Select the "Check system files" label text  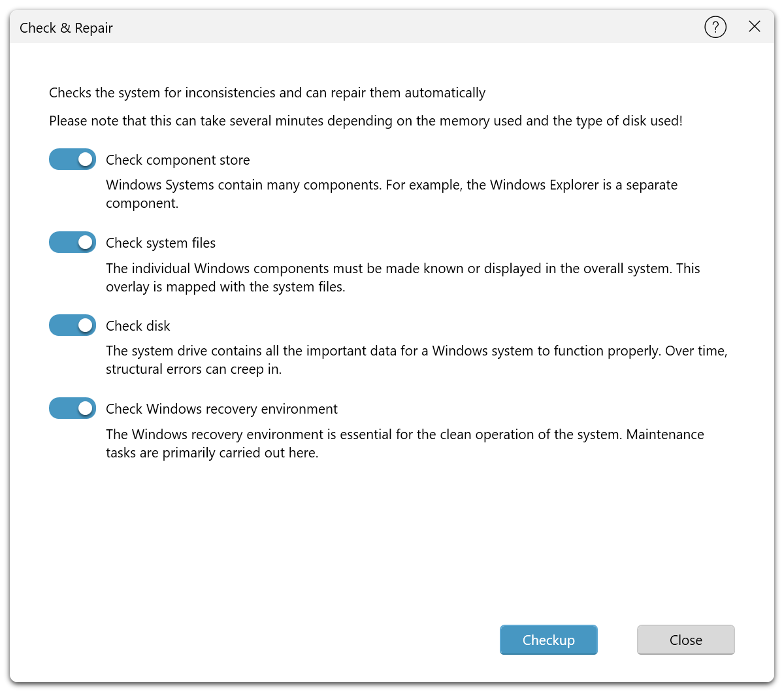click(x=161, y=243)
